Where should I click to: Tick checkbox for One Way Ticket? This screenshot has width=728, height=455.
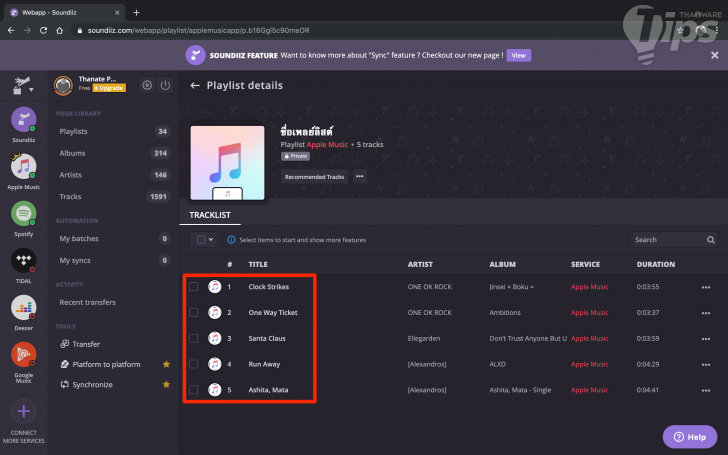click(194, 312)
